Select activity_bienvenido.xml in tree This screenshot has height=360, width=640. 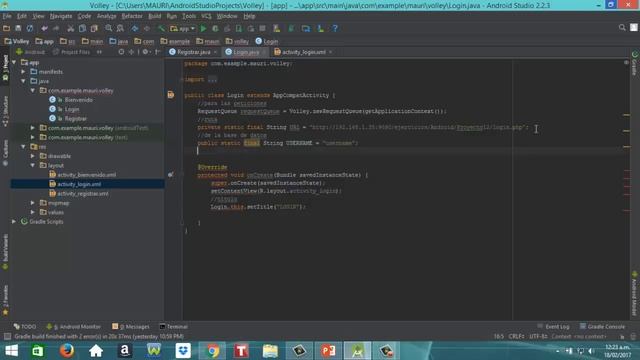point(83,175)
